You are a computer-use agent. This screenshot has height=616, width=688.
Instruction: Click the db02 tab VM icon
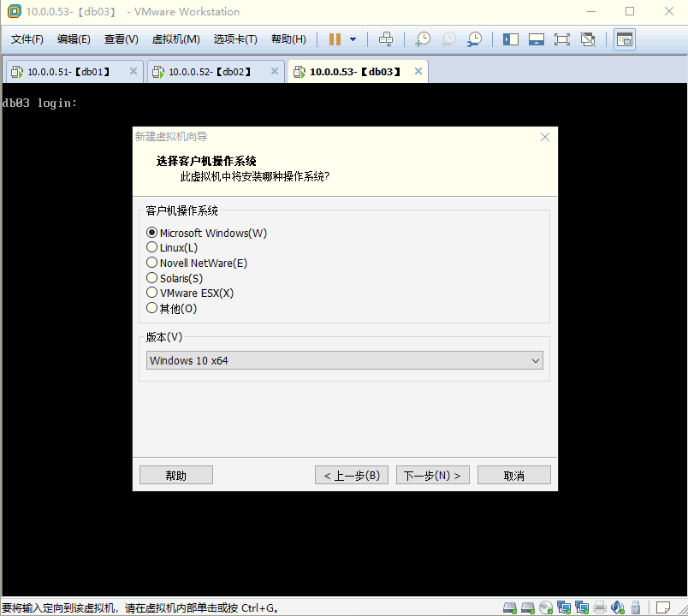[x=158, y=72]
